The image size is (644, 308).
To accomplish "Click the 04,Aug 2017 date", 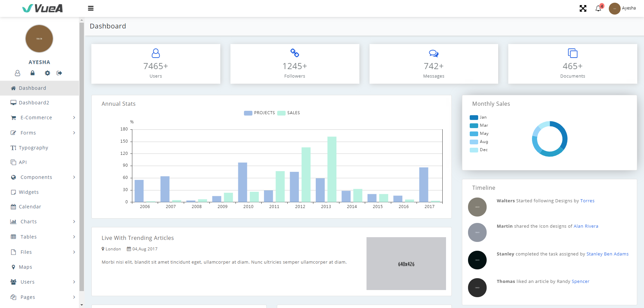I will tap(142, 249).
